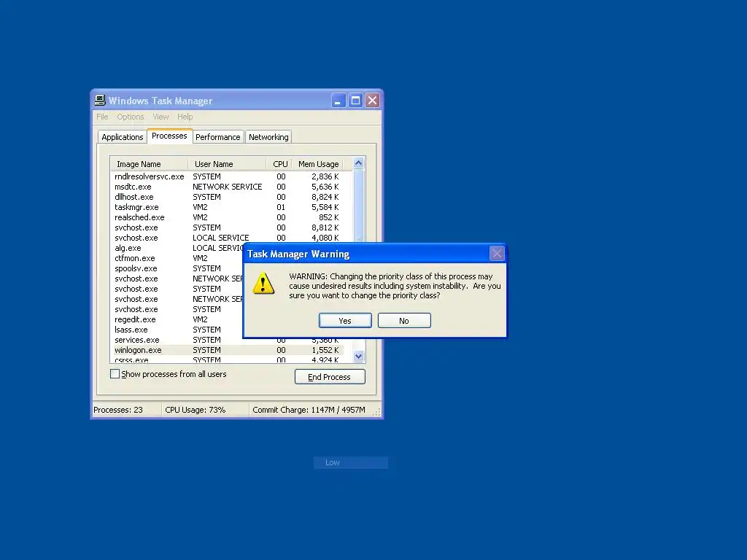Click the 4,080 K memory value

(325, 238)
